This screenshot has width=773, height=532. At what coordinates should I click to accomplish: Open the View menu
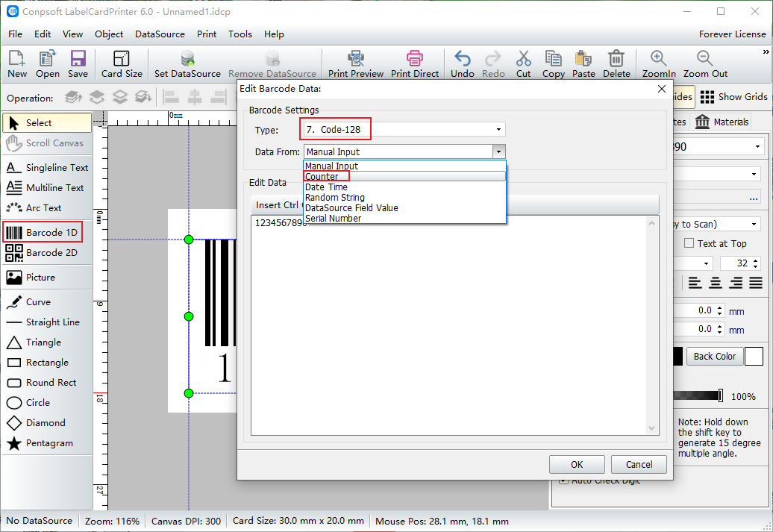pos(72,34)
